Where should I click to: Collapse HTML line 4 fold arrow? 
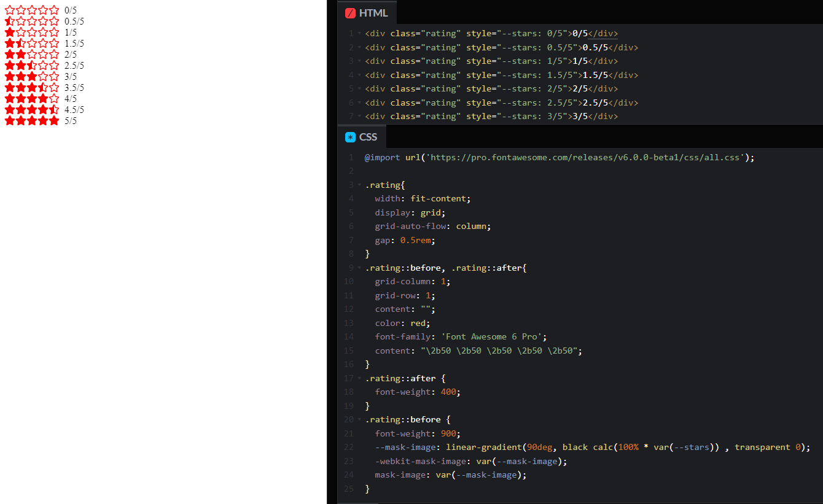(x=359, y=75)
